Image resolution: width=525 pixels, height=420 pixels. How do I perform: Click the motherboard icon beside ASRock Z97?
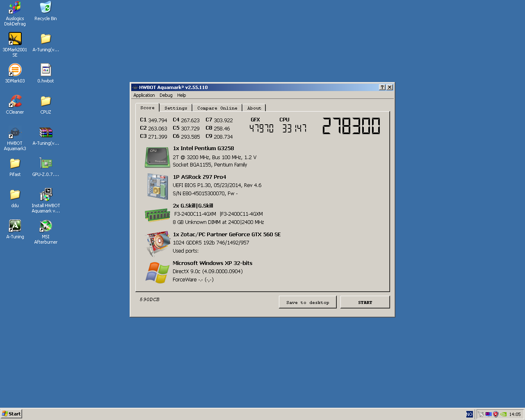(157, 186)
